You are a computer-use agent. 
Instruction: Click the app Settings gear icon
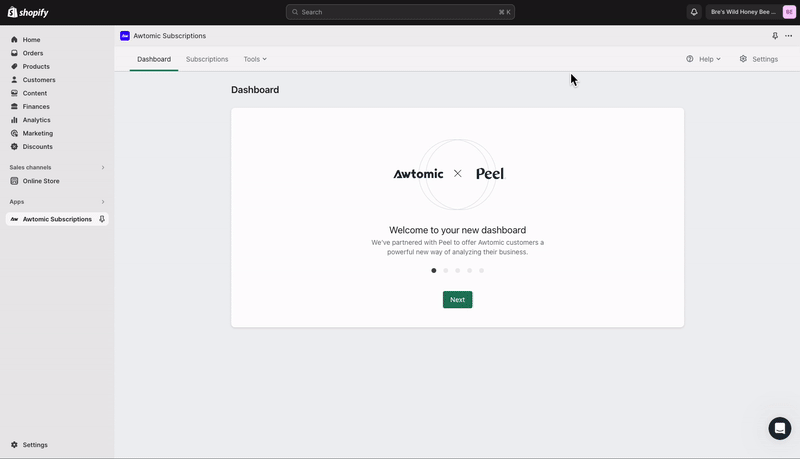click(x=743, y=59)
